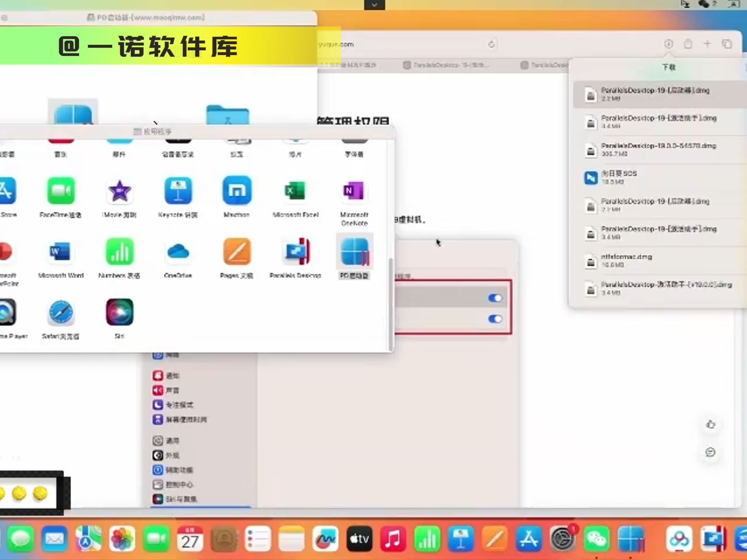The image size is (747, 560).
Task: Open WeChat from the Dock
Action: (597, 539)
